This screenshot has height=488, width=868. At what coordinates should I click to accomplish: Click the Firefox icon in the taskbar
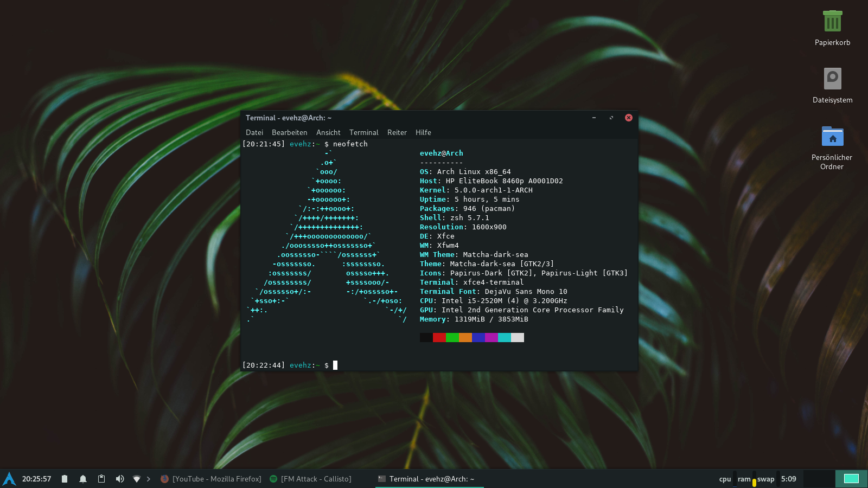coord(164,479)
